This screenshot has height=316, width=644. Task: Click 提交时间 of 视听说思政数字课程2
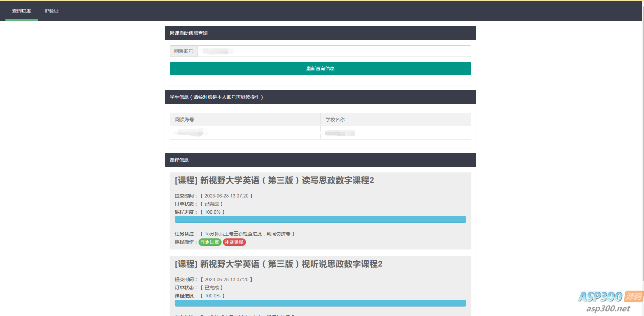coord(214,279)
